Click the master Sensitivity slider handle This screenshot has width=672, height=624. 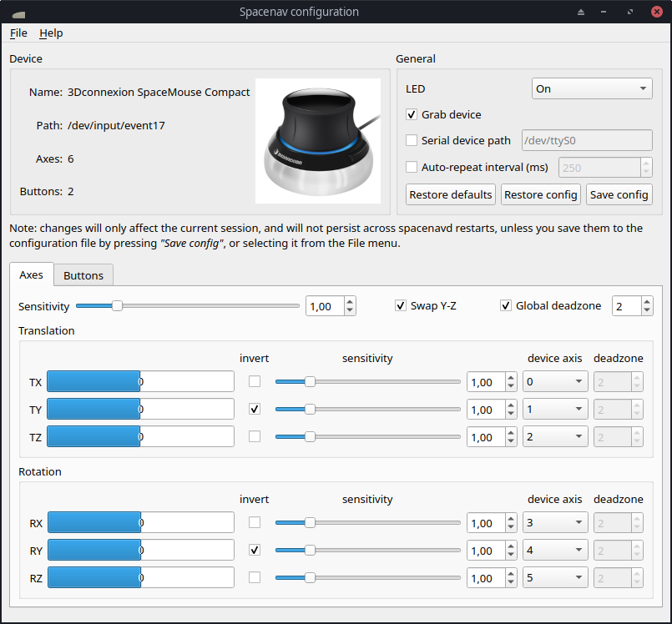tap(118, 306)
